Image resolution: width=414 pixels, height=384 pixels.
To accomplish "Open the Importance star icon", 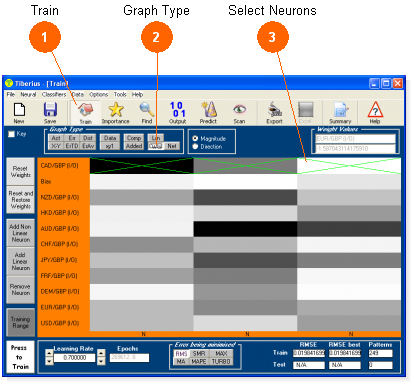I will pyautogui.click(x=116, y=110).
